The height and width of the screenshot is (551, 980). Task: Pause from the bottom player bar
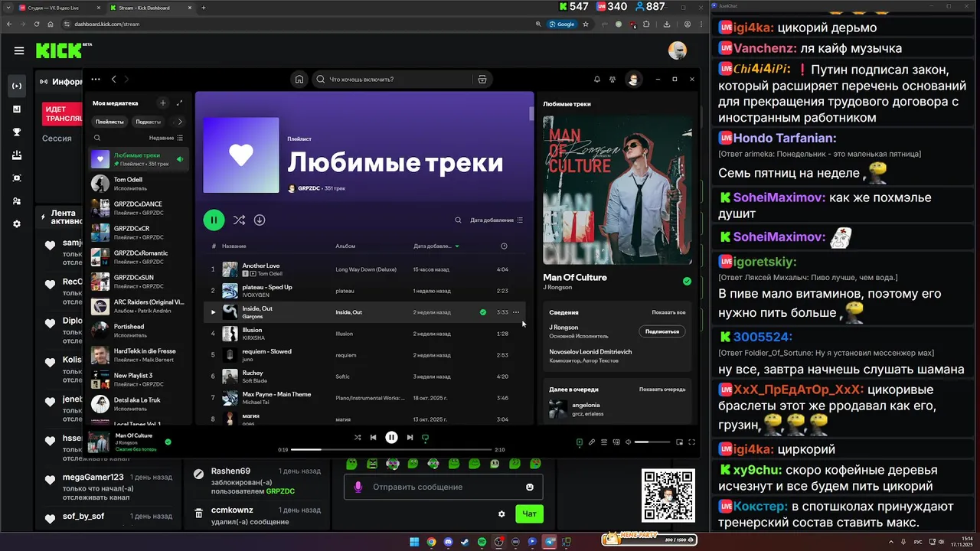coord(391,437)
